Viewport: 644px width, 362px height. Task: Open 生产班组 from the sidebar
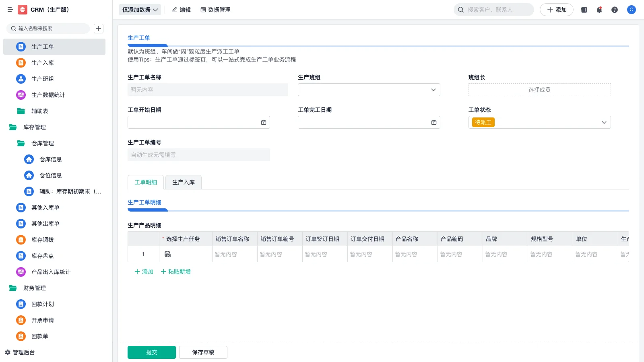[x=42, y=79]
